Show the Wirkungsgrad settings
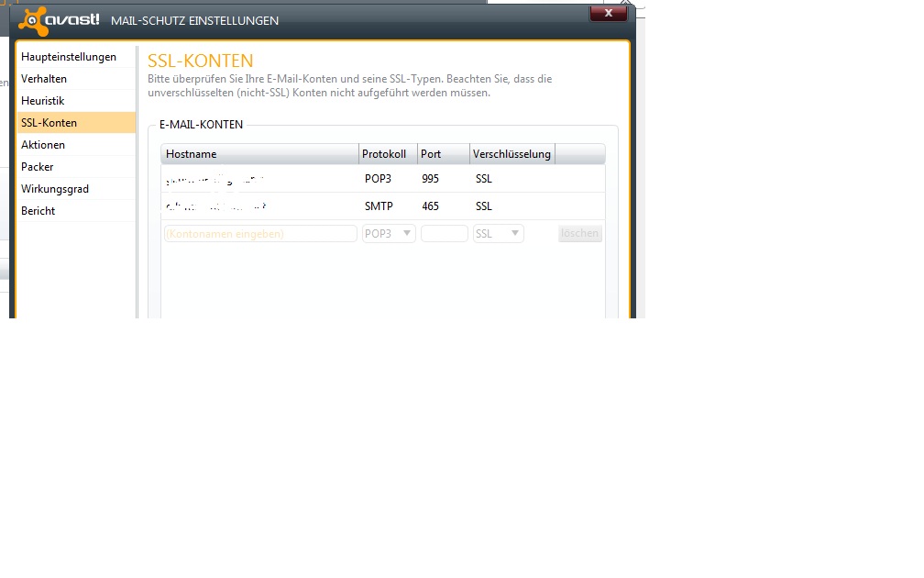Viewport: 924px width, 578px height. (x=76, y=189)
